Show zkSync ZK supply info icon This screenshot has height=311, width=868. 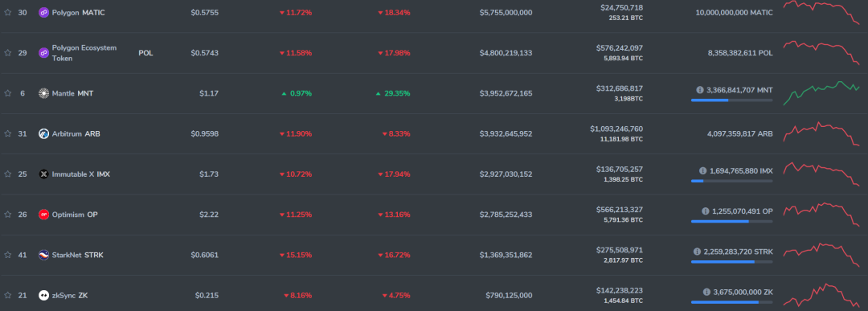(707, 292)
